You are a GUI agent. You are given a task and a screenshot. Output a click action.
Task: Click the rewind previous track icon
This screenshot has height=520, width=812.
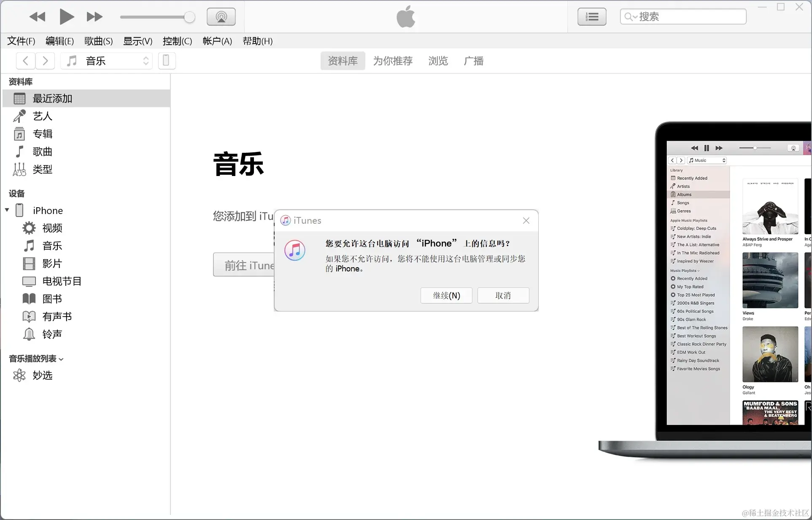[x=37, y=17]
